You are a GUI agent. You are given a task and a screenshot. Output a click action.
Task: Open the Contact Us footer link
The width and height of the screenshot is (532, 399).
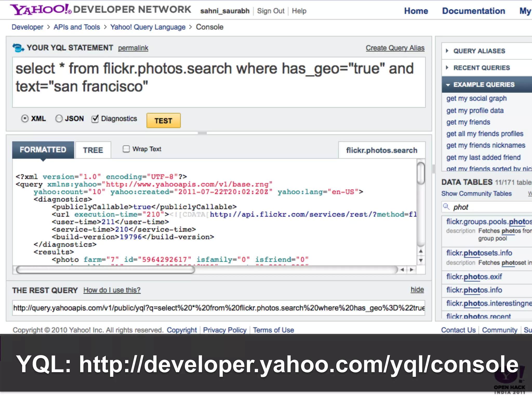pyautogui.click(x=458, y=330)
